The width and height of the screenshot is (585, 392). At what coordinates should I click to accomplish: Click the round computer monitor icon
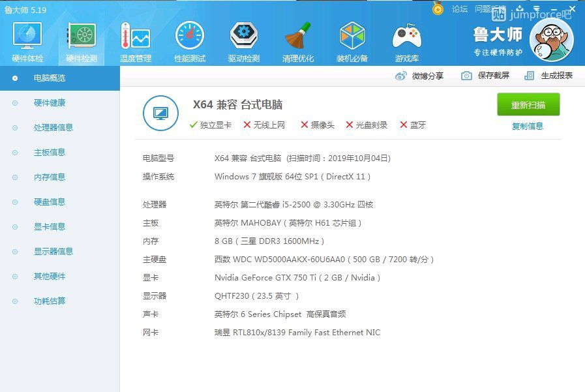(x=160, y=113)
